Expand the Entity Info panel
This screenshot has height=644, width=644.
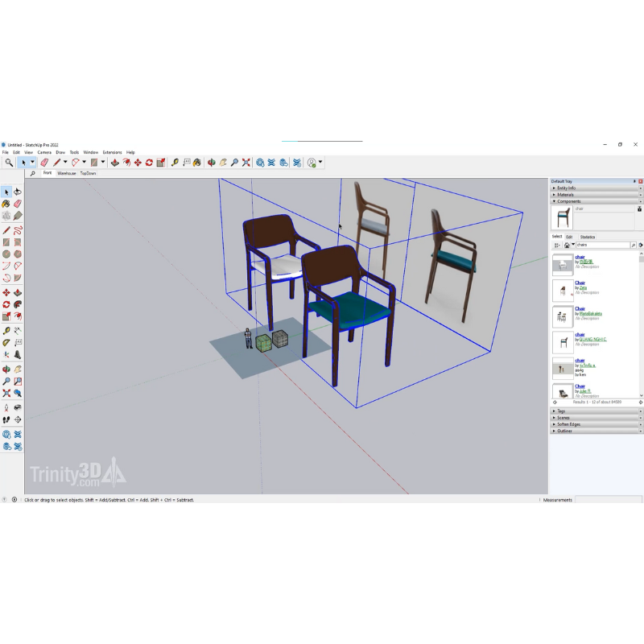pos(567,188)
